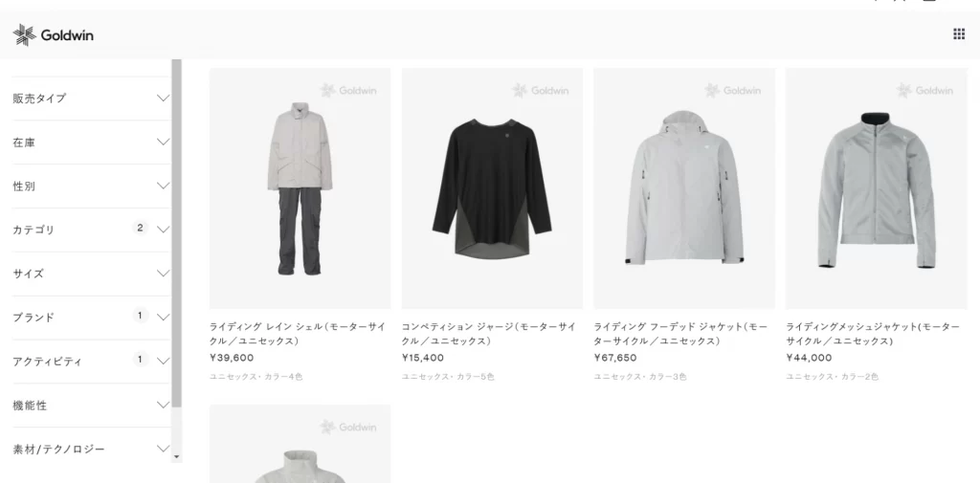The width and height of the screenshot is (980, 483).
Task: Open the ライディング フーデッド ジャケット thumbnail
Action: point(684,188)
